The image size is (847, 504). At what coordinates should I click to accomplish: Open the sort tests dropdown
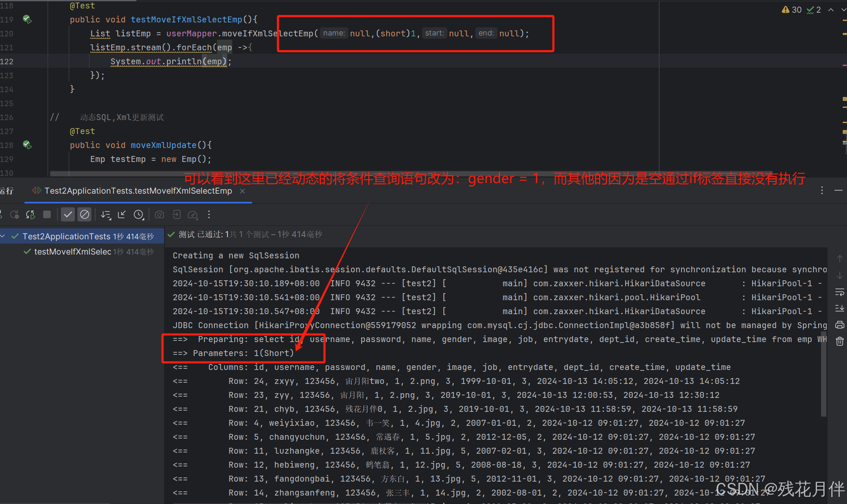coord(106,215)
